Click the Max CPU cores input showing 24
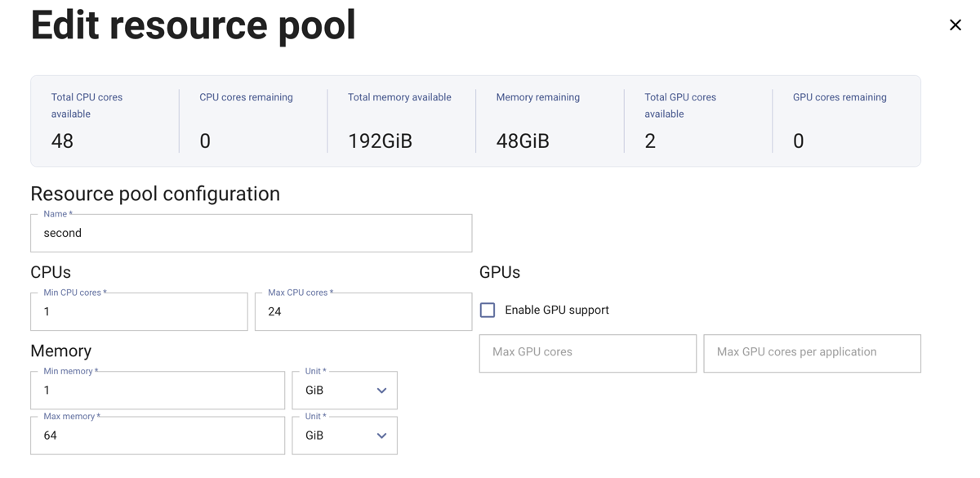This screenshot has height=478, width=980. coord(363,311)
